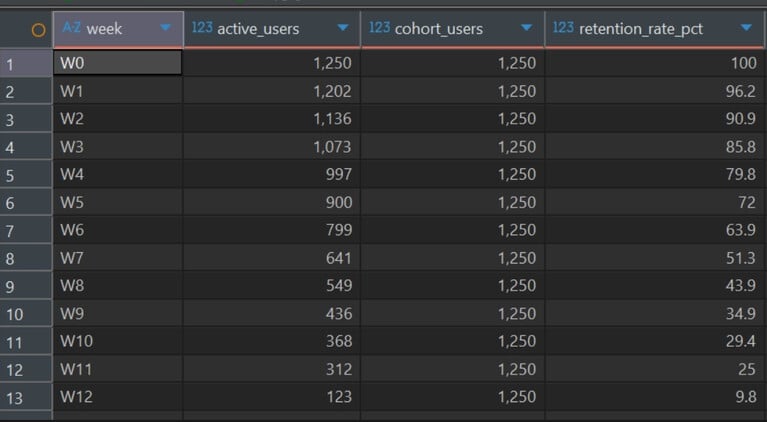The image size is (767, 422).
Task: Select row number 6 header
Action: pyautogui.click(x=26, y=202)
